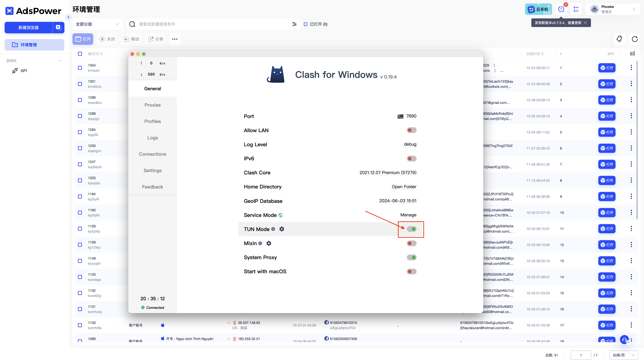Click Manage for Service Mode
Screen dimensions: 644x362
(408, 215)
